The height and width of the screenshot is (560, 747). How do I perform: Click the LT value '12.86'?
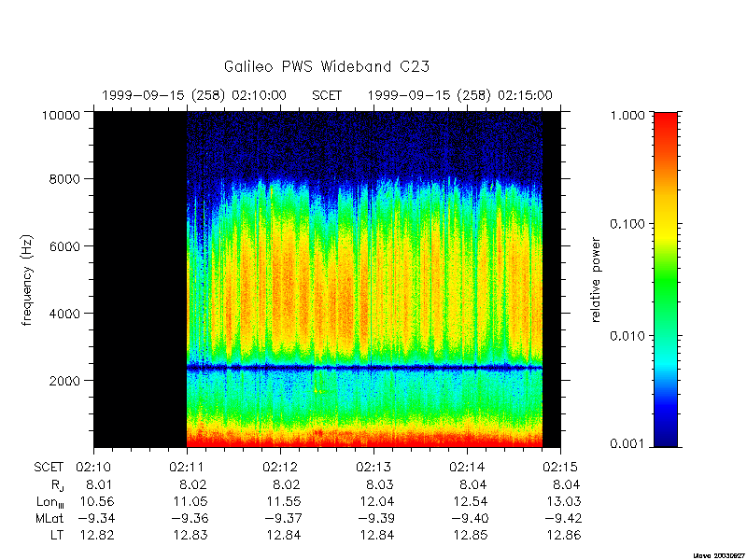[564, 535]
